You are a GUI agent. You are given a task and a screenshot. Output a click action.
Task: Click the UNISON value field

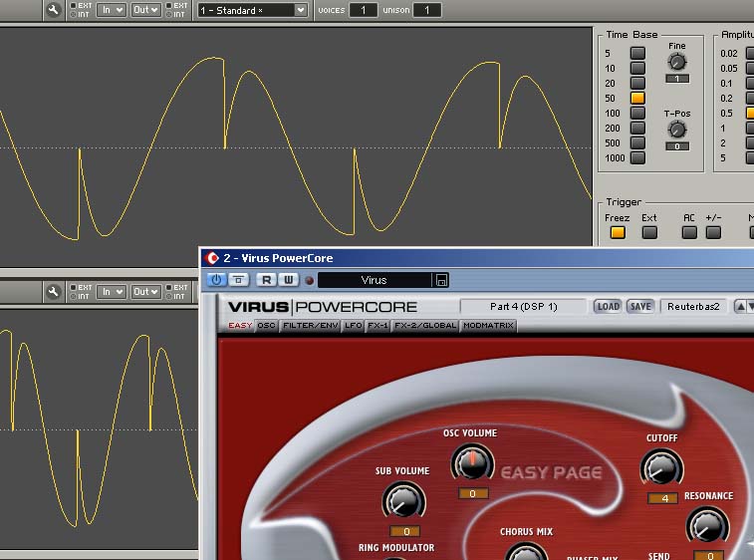tap(427, 10)
